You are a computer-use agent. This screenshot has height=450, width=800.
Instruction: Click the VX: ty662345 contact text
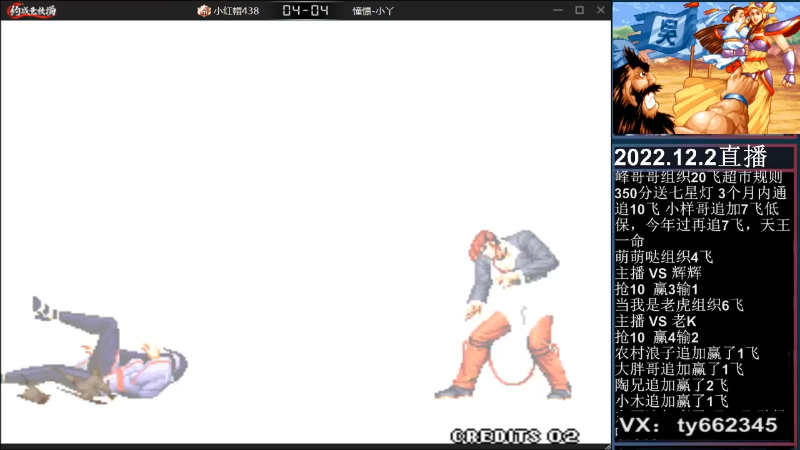(698, 425)
